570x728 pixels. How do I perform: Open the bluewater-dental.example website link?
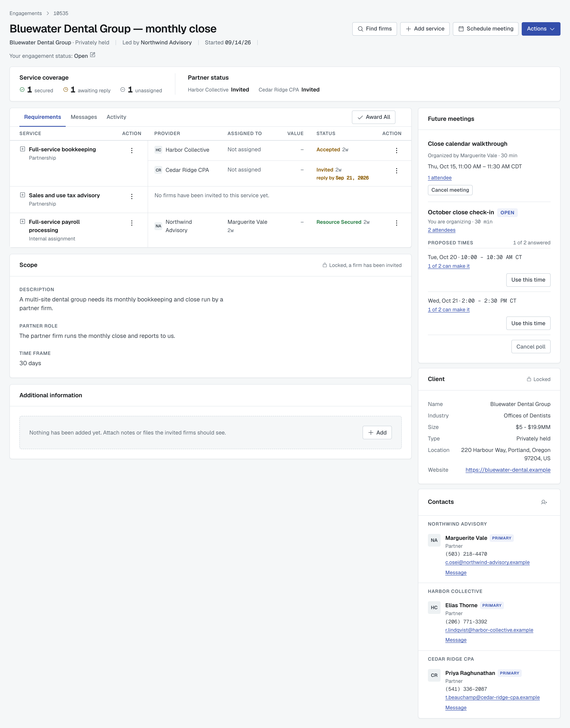tap(508, 470)
